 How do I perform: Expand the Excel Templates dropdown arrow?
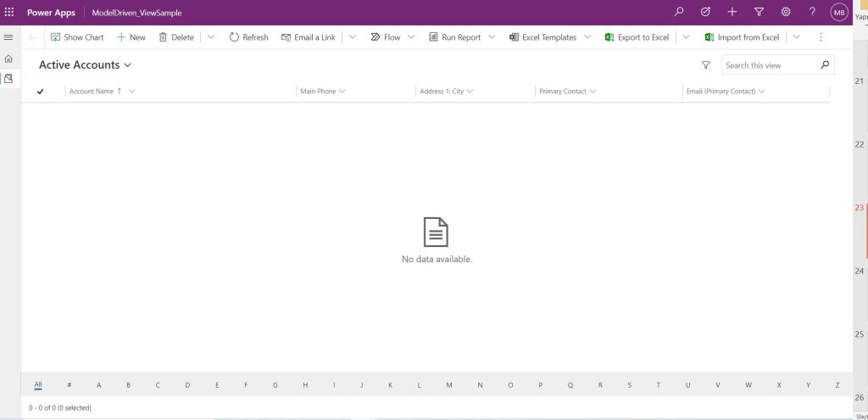(x=587, y=37)
